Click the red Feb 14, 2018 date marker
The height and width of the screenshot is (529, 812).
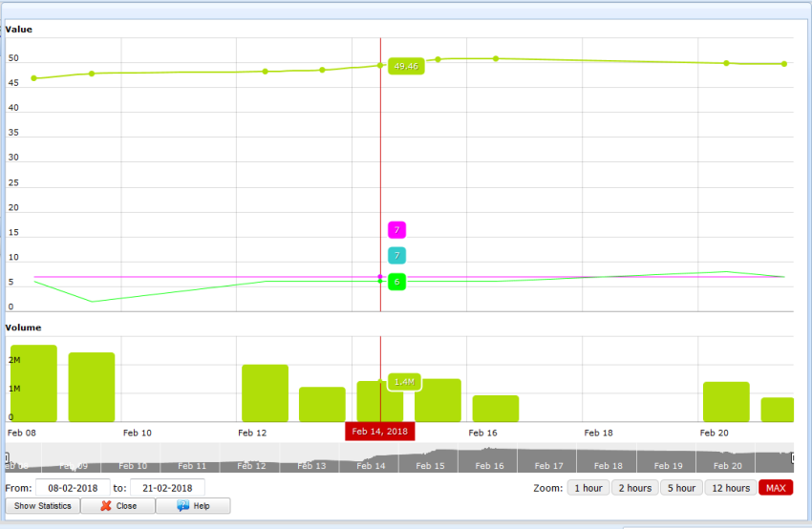click(x=379, y=432)
